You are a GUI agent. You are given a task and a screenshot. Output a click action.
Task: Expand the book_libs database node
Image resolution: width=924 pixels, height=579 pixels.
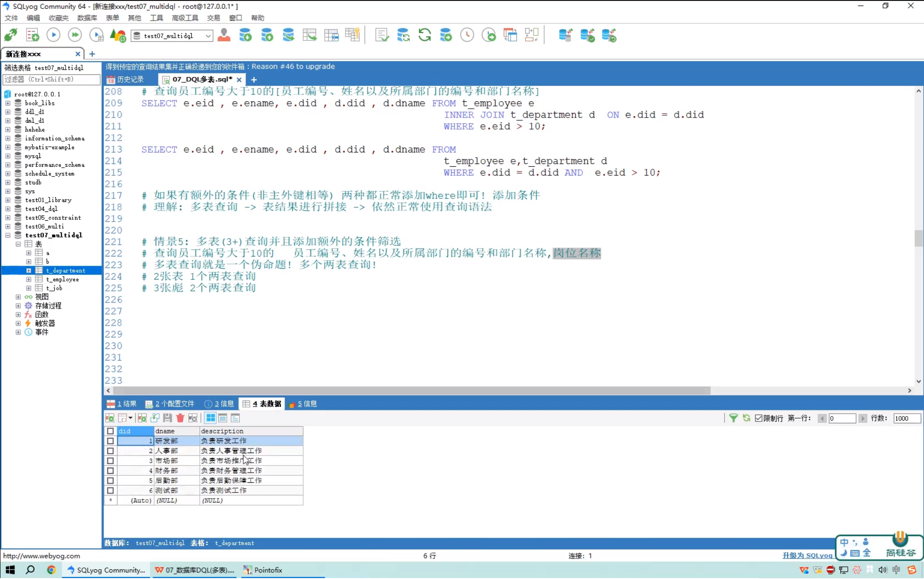tap(8, 103)
